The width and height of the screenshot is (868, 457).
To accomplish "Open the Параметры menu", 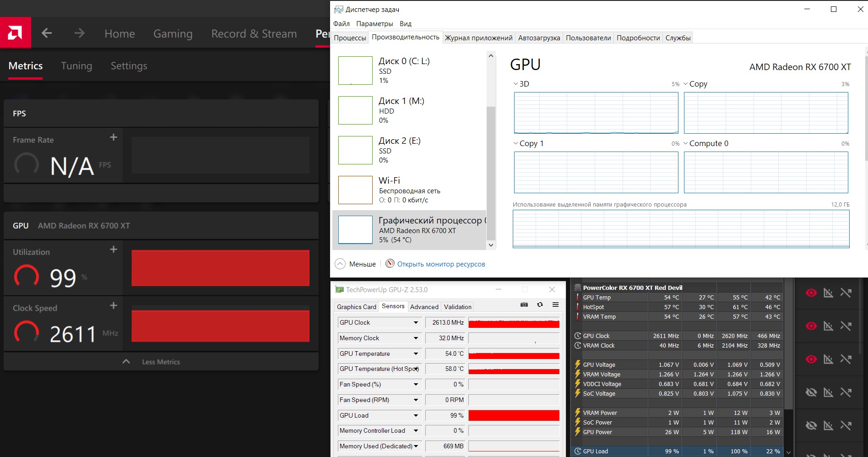I will [374, 24].
